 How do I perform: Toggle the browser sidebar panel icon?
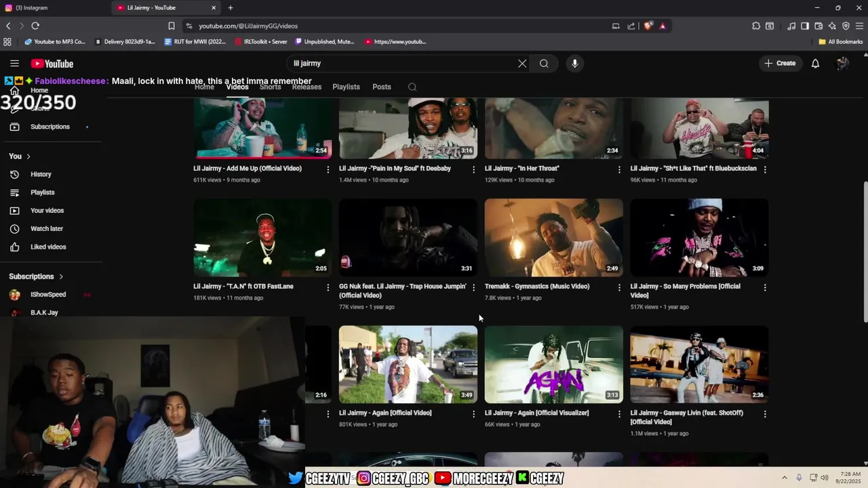[805, 26]
